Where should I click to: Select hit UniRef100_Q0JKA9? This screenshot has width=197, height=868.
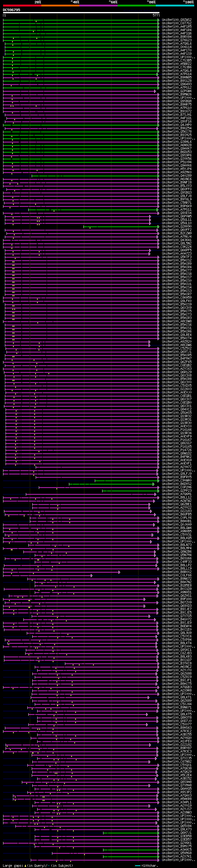click(177, 525)
